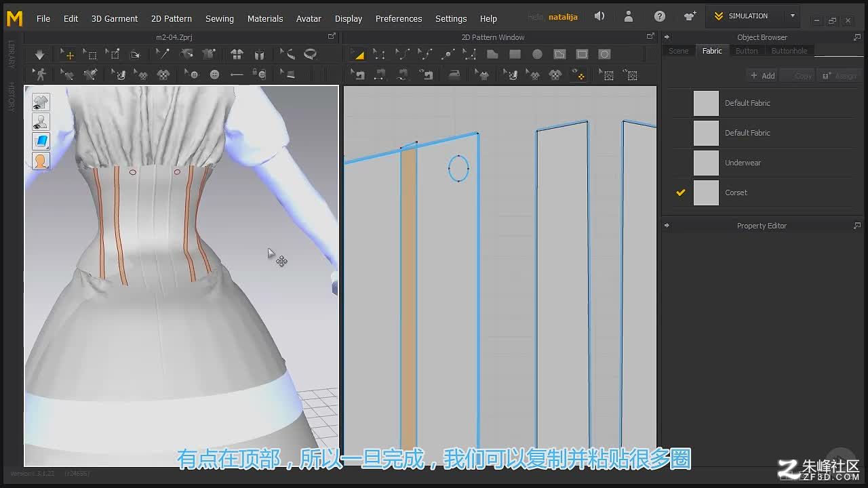This screenshot has height=488, width=868.
Task: Toggle orange avatar head render style icon
Action: [x=41, y=161]
